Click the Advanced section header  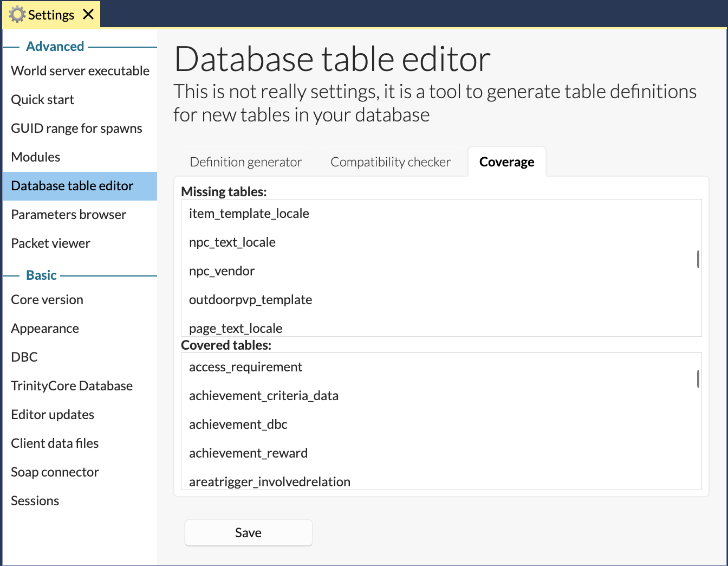[55, 47]
